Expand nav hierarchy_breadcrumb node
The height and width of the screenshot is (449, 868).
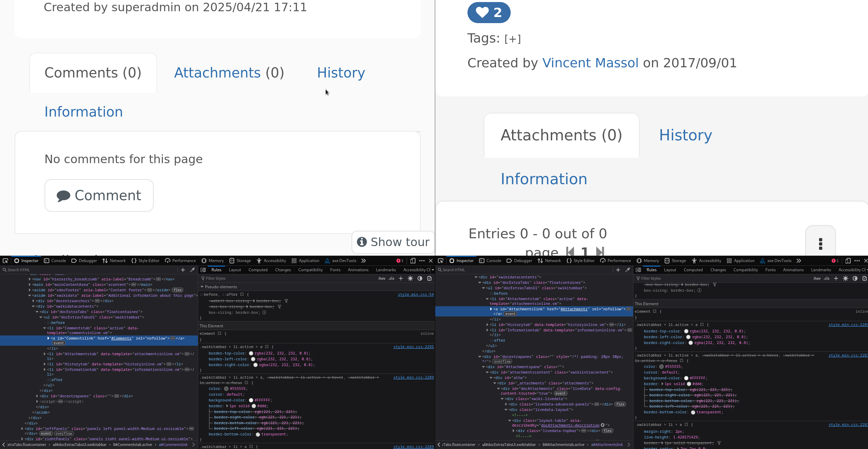[30, 279]
